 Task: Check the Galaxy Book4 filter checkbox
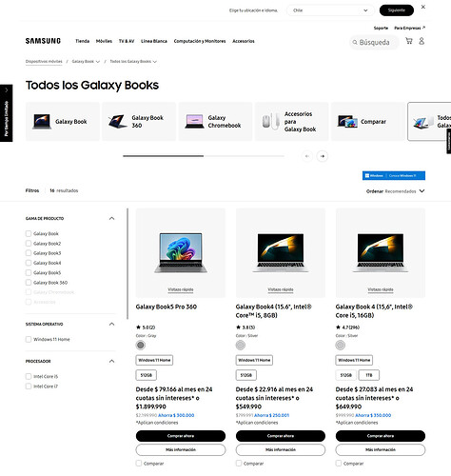pyautogui.click(x=29, y=263)
